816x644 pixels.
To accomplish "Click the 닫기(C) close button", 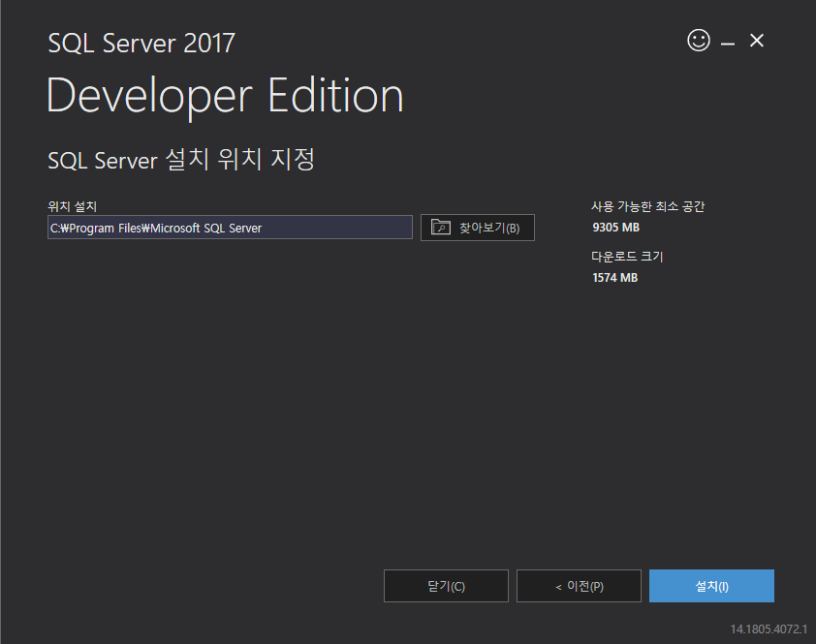I will point(446,586).
